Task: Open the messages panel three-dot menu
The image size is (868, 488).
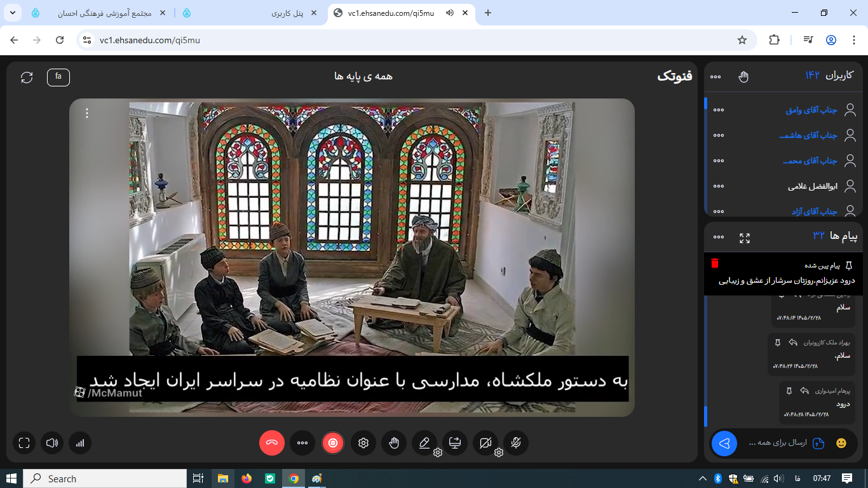Action: pos(719,237)
